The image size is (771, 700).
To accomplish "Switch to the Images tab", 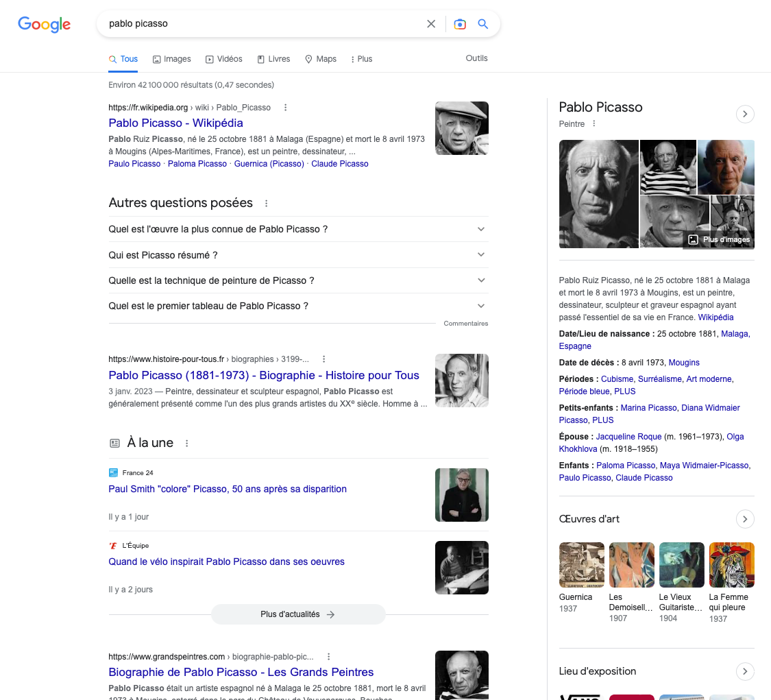I will click(x=171, y=59).
